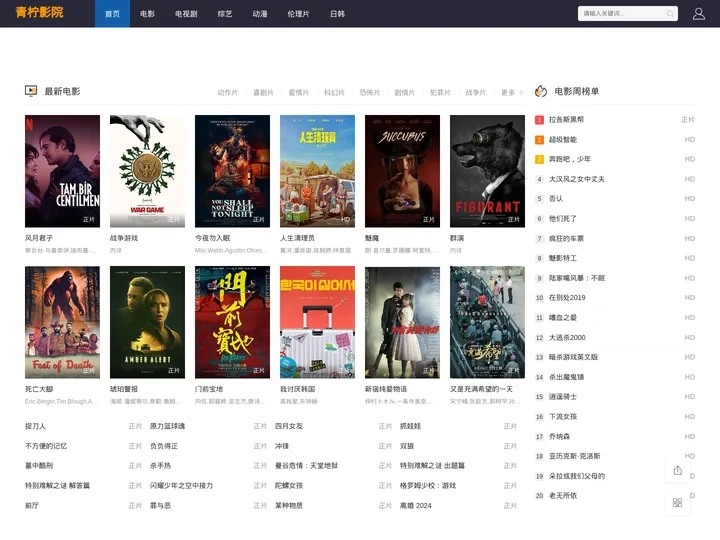Click the grid menu floating button
720x540 pixels.
click(x=677, y=503)
